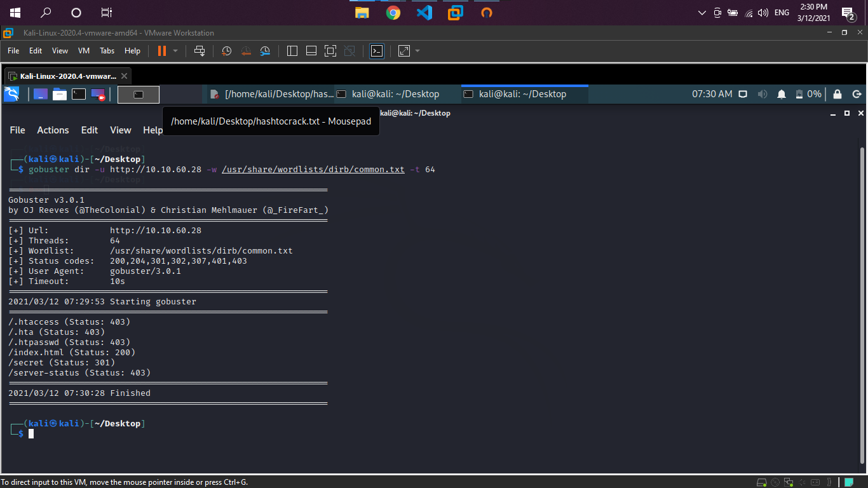
Task: Switch to middle kali@kali Desktop taskbar entry
Action: point(398,94)
